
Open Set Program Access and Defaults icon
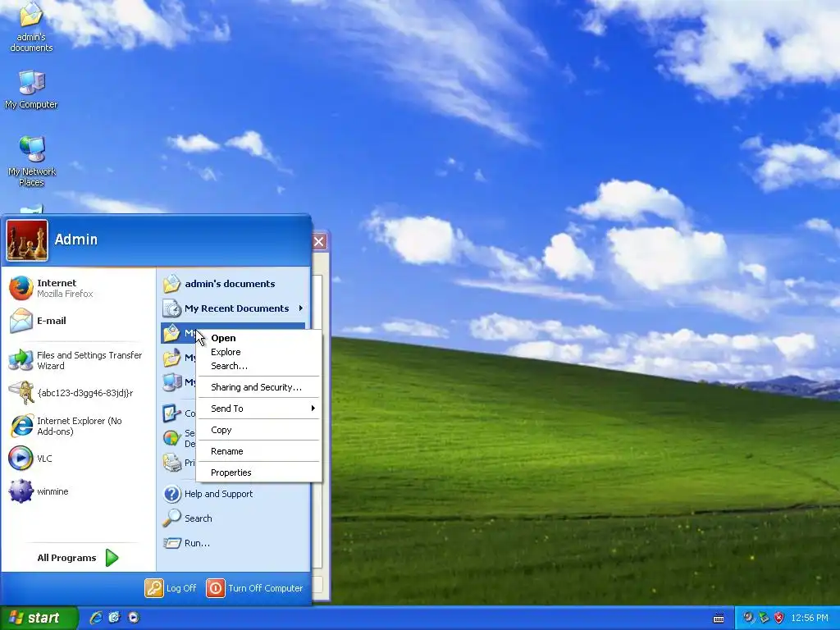pyautogui.click(x=171, y=438)
